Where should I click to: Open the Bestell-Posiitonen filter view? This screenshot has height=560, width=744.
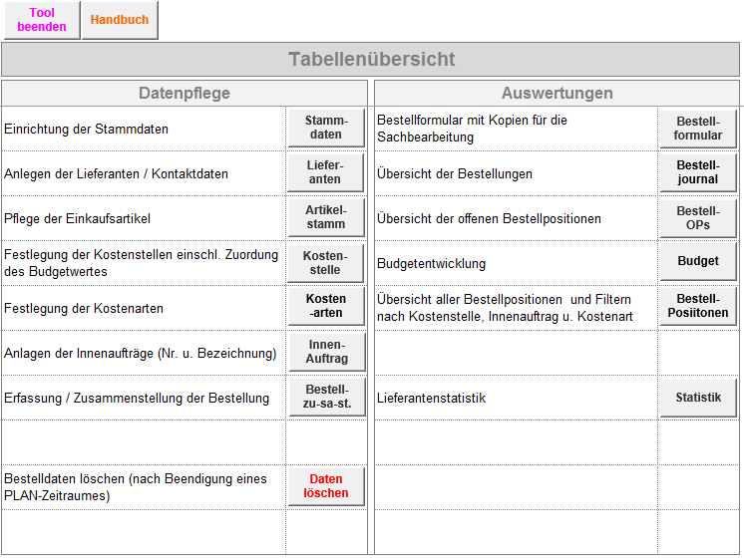[x=698, y=306]
